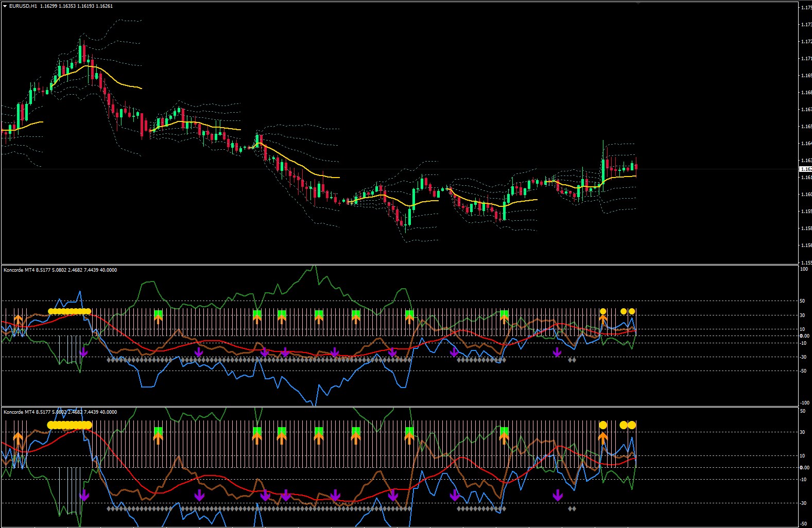Click the 50 level in the bottom Koncorde scale
The image size is (812, 528).
803,411
